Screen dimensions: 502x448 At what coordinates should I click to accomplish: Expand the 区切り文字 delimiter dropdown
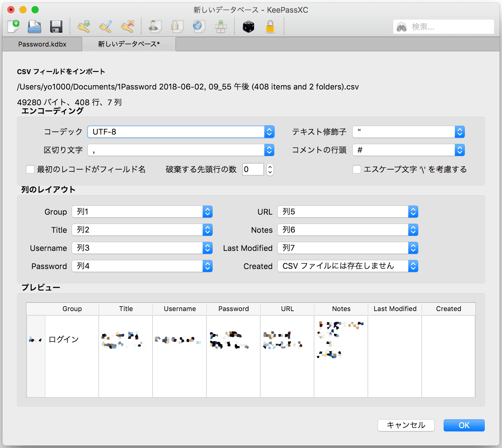tap(181, 150)
